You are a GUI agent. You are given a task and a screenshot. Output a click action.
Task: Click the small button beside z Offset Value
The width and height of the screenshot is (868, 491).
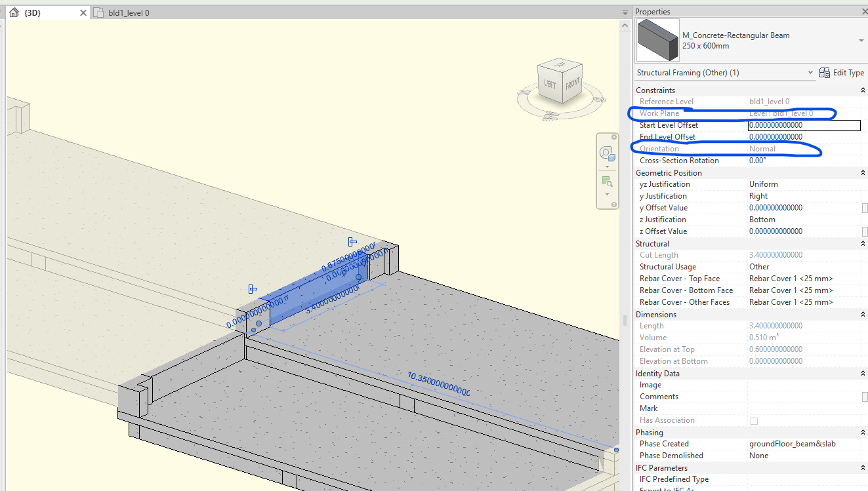tap(865, 231)
